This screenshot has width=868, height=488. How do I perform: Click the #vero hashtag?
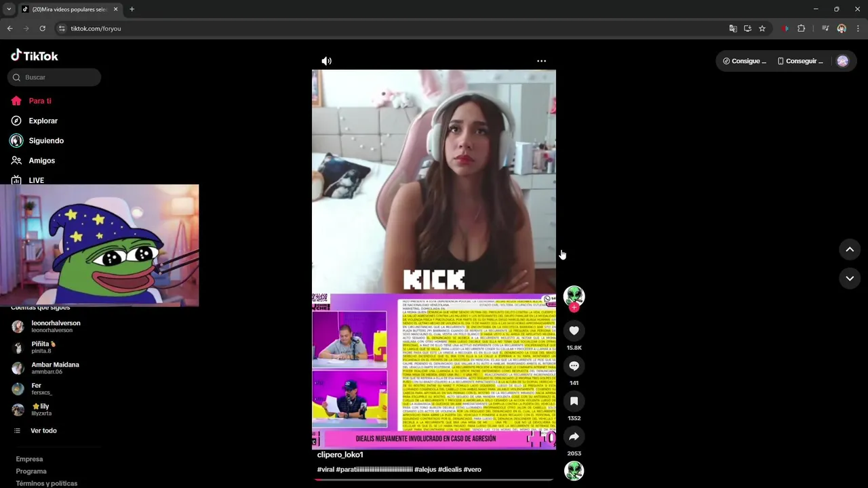[473, 469]
